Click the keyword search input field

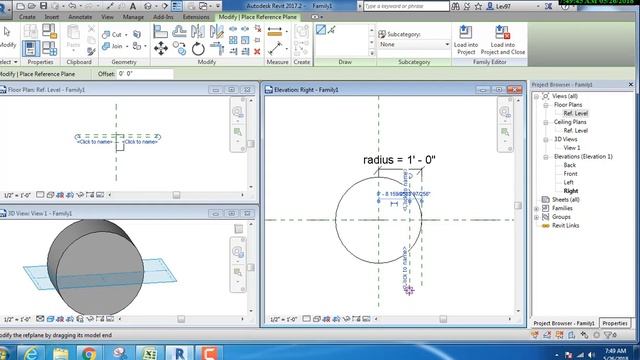point(406,6)
